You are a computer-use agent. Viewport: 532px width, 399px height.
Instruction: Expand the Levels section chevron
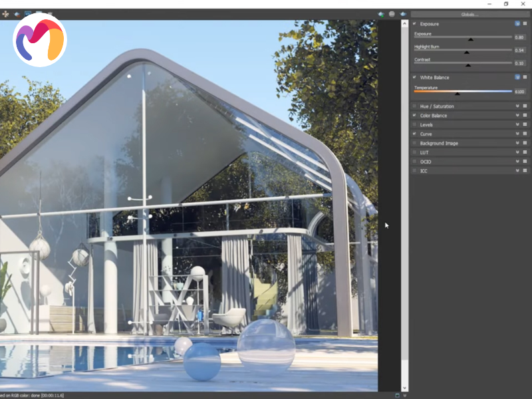click(x=517, y=125)
